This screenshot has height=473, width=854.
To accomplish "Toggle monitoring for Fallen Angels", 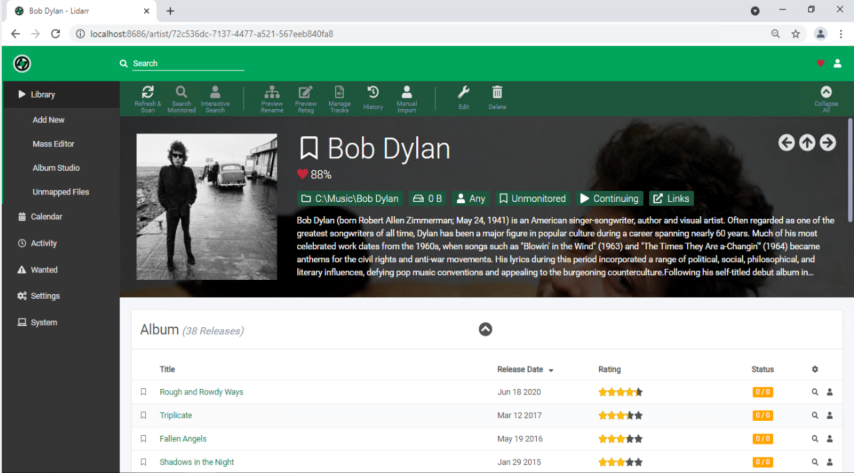I will (x=143, y=439).
